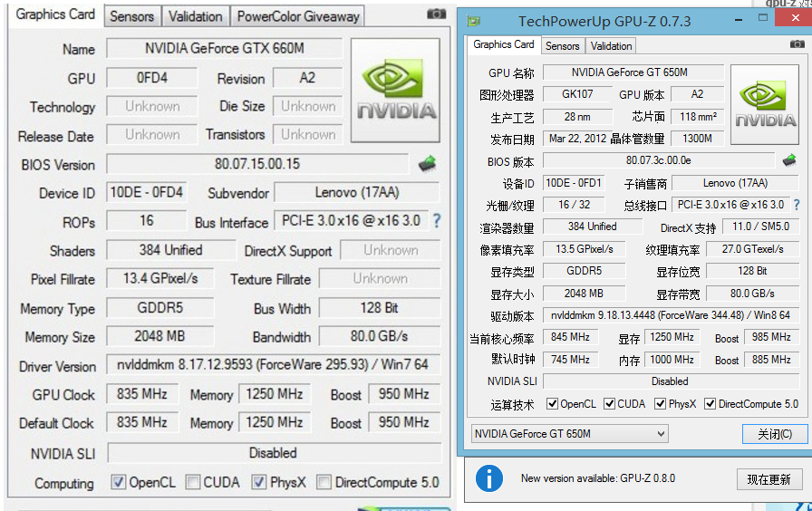Click BIOS 版本 field 80.07.3c.00.0e
The width and height of the screenshot is (812, 511).
click(658, 160)
